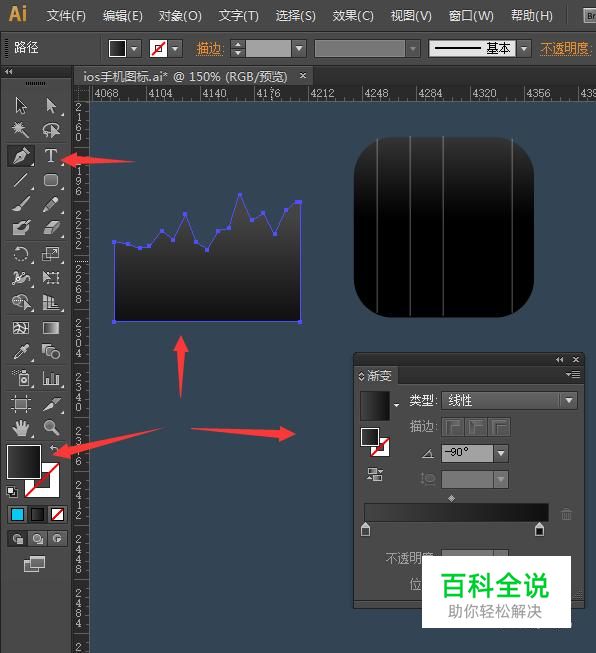
Task: Open stroke weight dropdown
Action: click(x=299, y=49)
